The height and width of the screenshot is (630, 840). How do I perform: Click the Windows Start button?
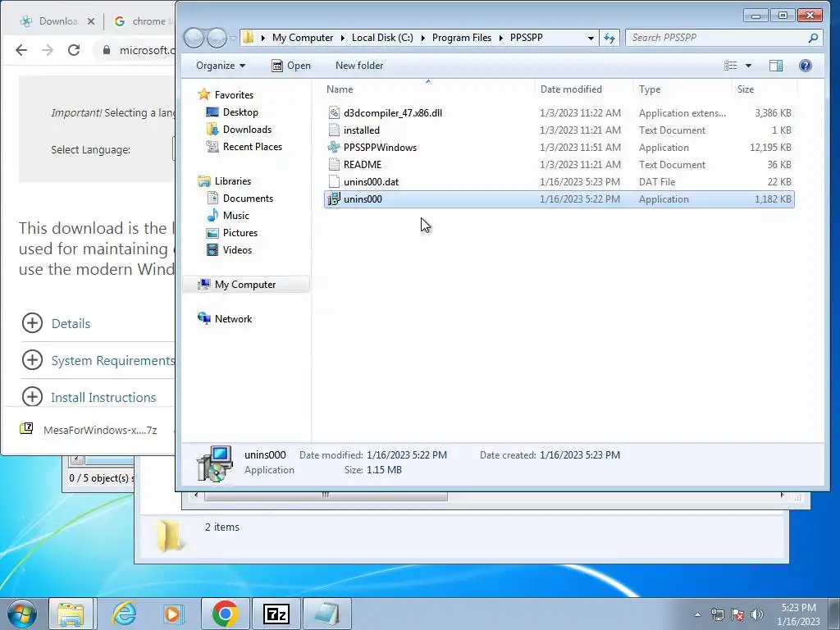(x=21, y=614)
